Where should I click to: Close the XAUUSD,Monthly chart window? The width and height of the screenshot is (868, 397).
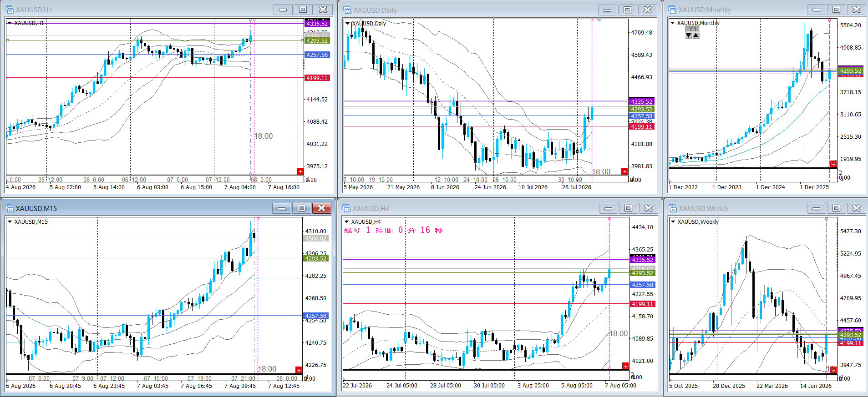click(857, 10)
